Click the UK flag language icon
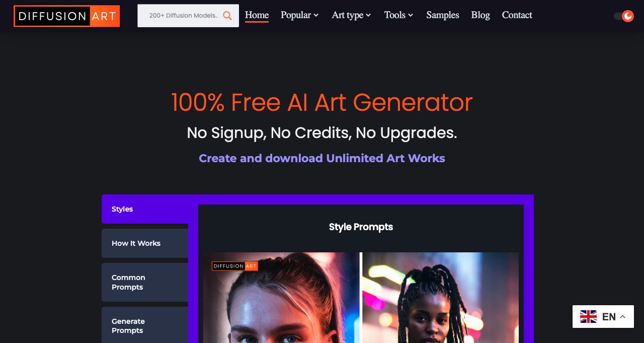The height and width of the screenshot is (343, 644). tap(588, 317)
